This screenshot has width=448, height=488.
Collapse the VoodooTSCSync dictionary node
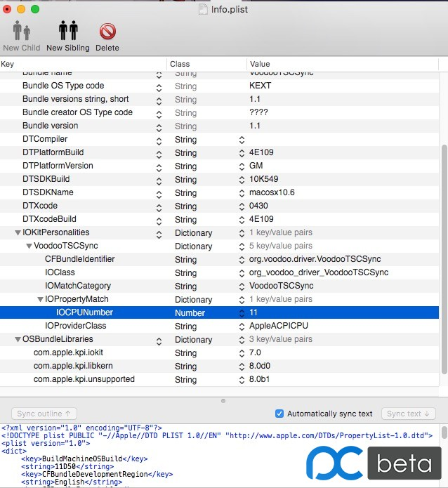click(29, 246)
